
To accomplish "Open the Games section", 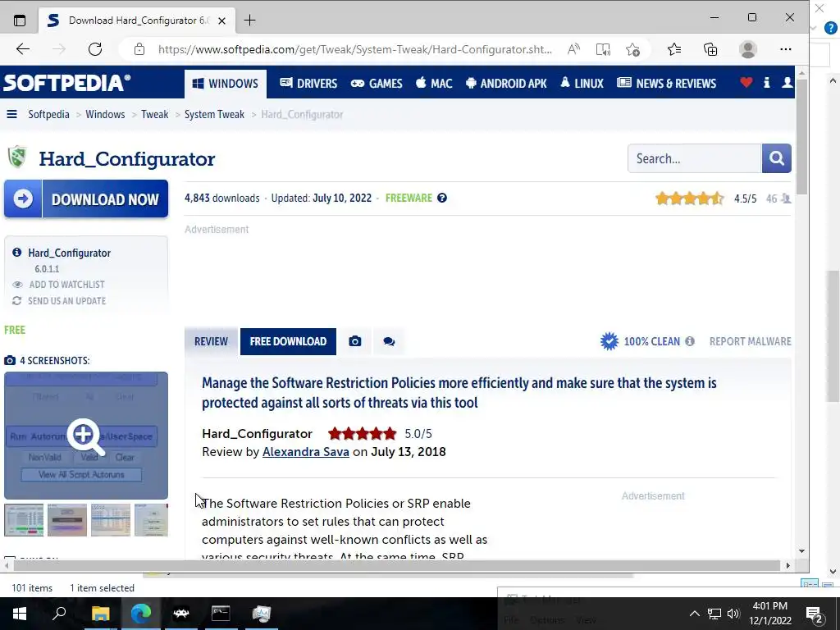I will tap(377, 84).
